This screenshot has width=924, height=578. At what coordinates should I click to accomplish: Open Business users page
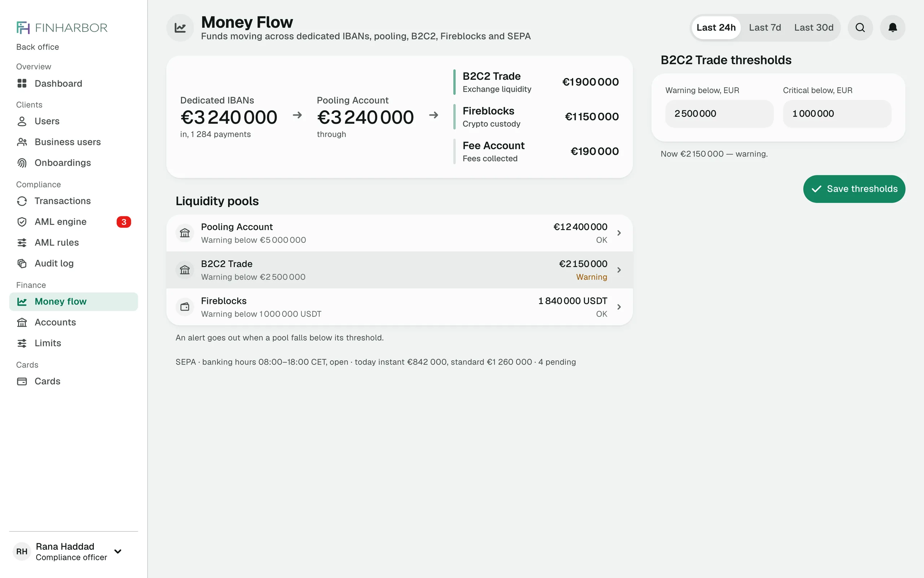click(x=73, y=142)
